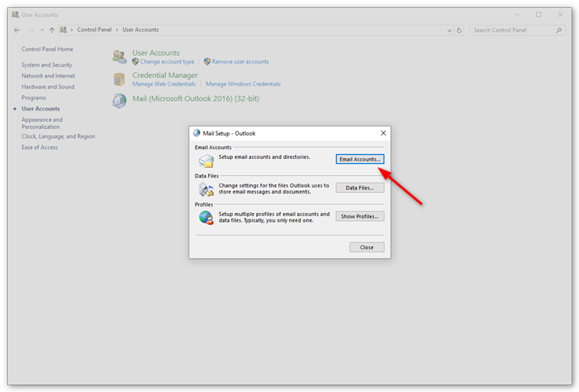Expand the chevron before Control Panel breadcrumb
Image resolution: width=579 pixels, height=392 pixels.
[x=72, y=30]
